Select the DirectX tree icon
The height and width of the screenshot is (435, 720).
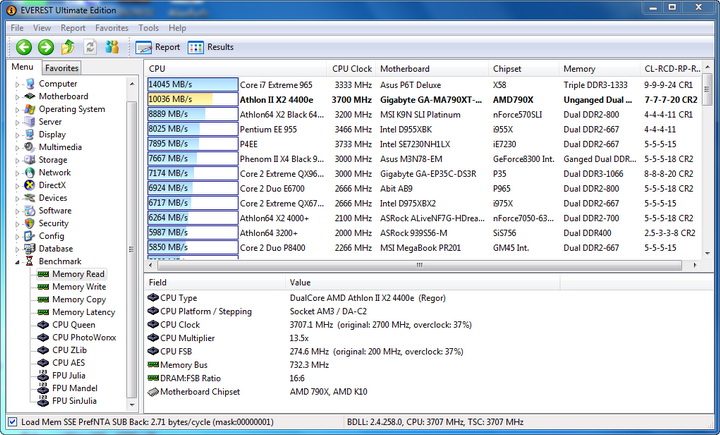pyautogui.click(x=30, y=185)
